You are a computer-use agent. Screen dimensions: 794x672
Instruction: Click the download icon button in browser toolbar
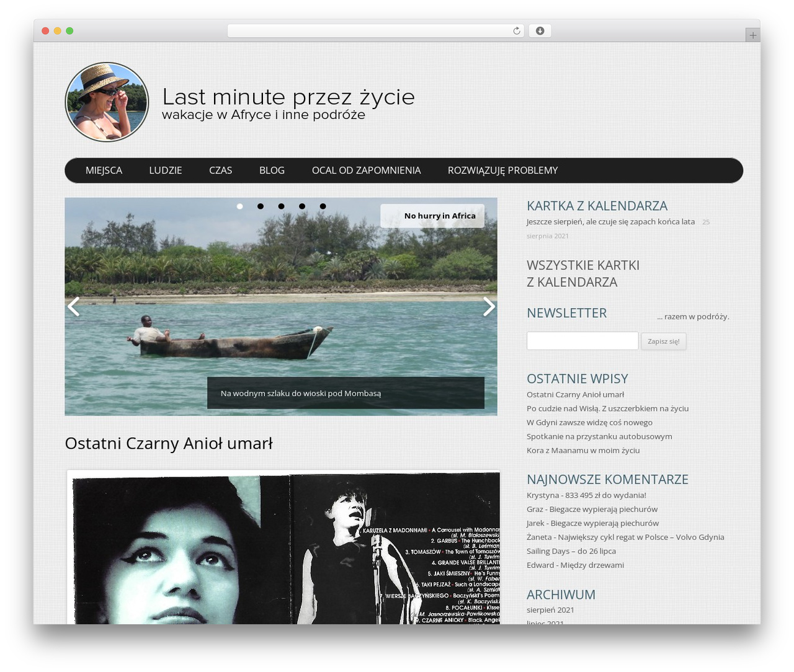540,31
